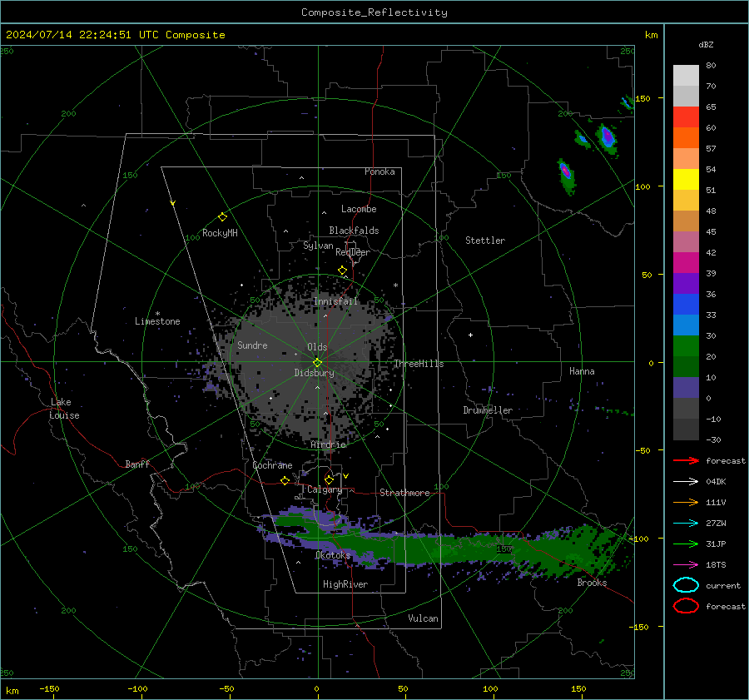Click the green 31JP arrow in legend
Viewport: 749px width, 700px height.
tap(686, 544)
